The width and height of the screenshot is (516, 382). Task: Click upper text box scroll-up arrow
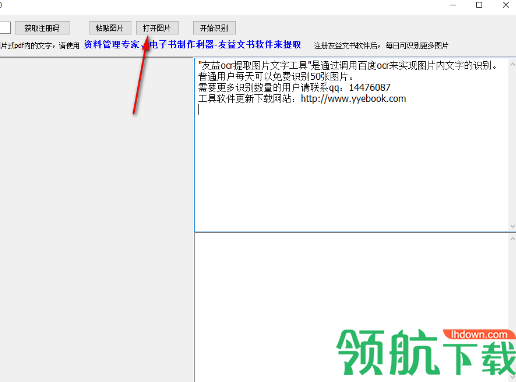pos(512,64)
